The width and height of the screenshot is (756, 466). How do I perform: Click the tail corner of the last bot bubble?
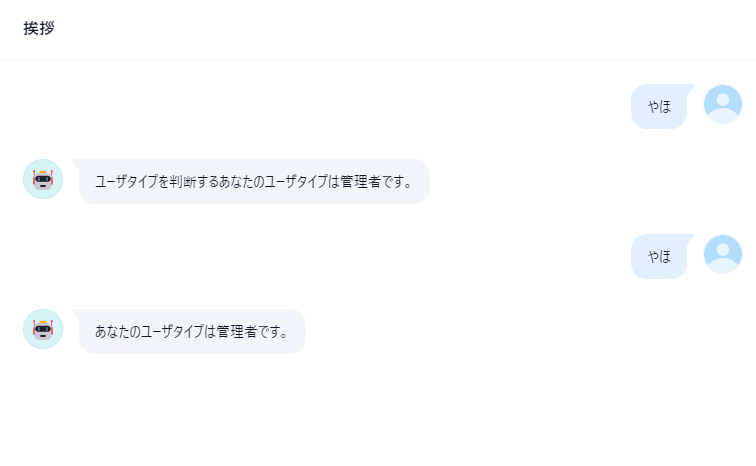76,313
